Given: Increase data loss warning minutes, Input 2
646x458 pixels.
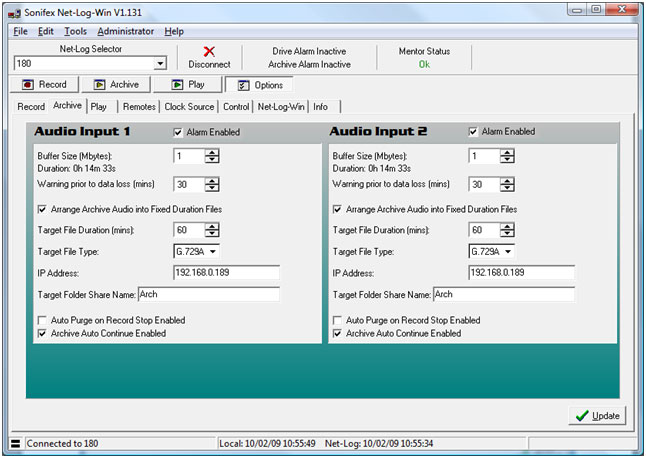Looking at the screenshot, I should (x=507, y=181).
